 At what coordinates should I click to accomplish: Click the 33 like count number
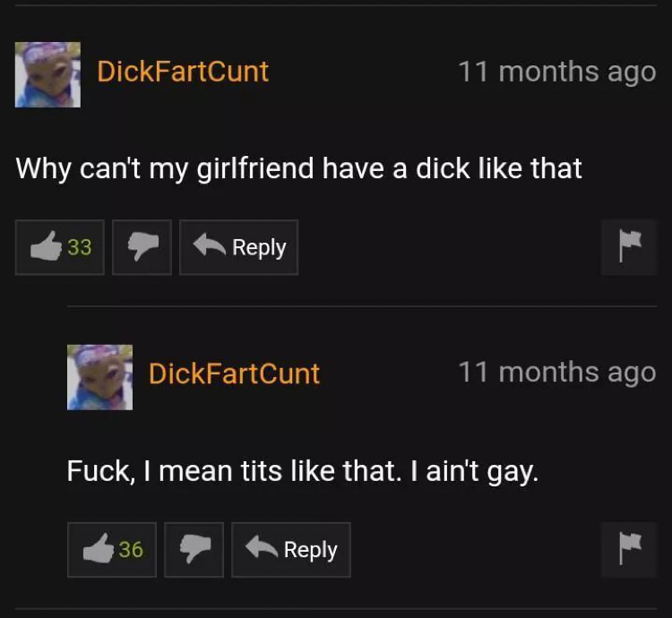tap(80, 247)
